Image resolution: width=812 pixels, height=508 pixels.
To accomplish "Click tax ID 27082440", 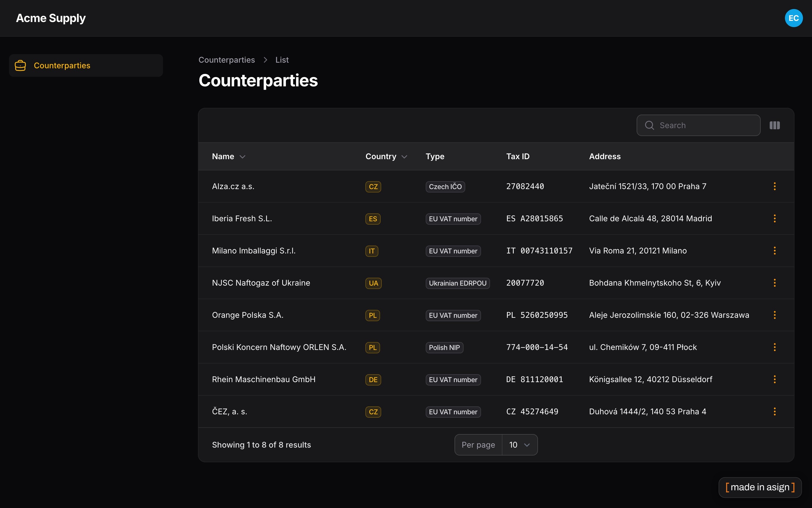I will (x=525, y=187).
